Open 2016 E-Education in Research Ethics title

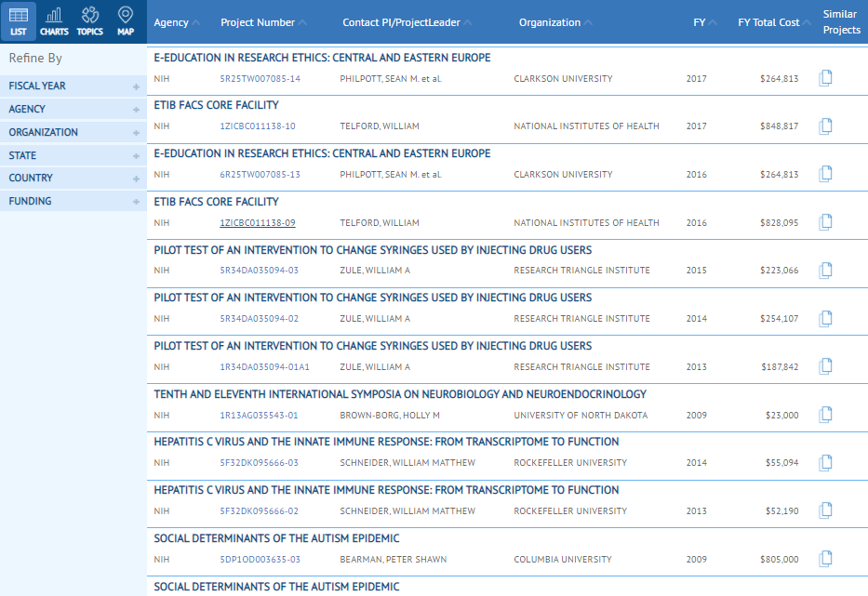pos(322,153)
